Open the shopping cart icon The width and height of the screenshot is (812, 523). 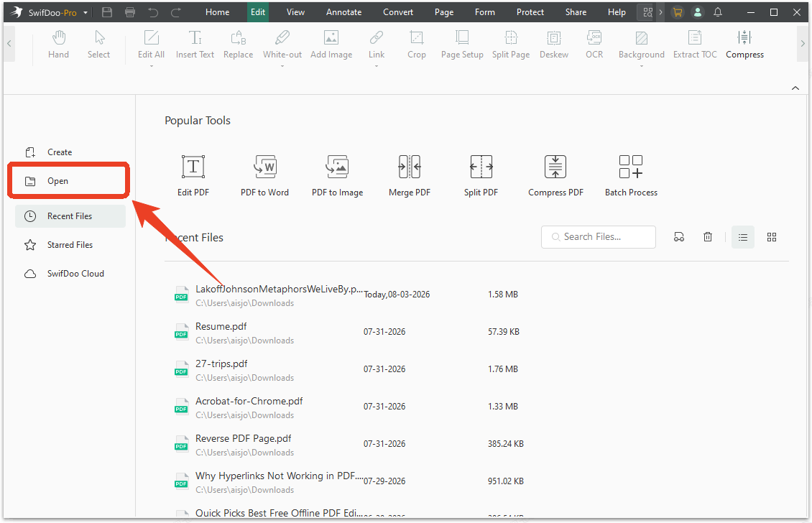[678, 12]
